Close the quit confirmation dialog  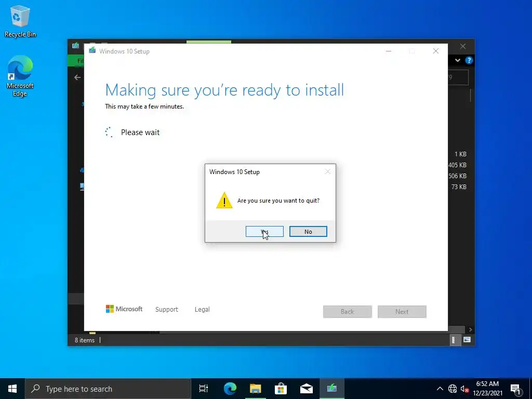(x=327, y=171)
